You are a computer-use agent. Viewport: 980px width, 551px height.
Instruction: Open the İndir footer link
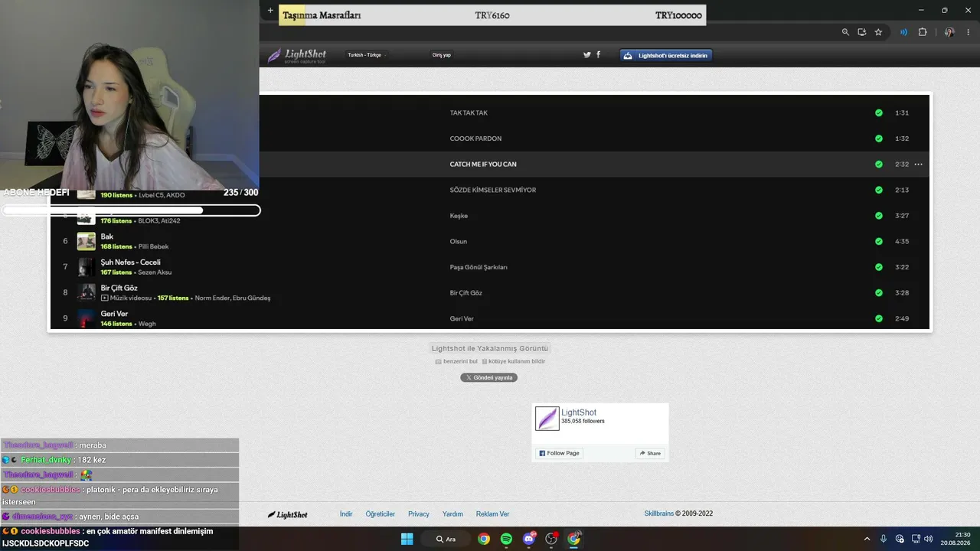[x=346, y=514]
